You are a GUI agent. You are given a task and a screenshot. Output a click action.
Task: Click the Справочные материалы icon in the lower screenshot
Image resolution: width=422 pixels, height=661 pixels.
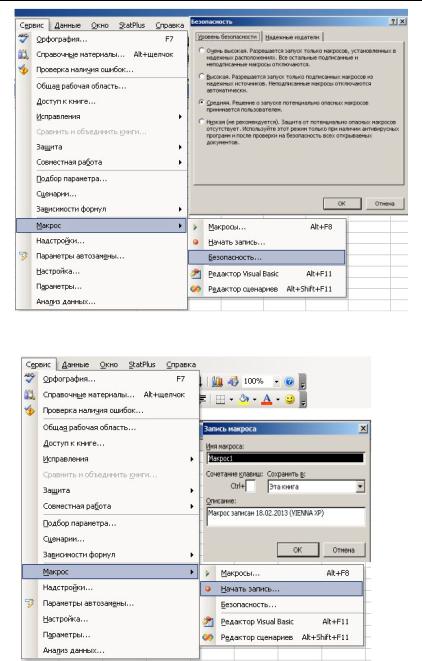click(x=30, y=395)
